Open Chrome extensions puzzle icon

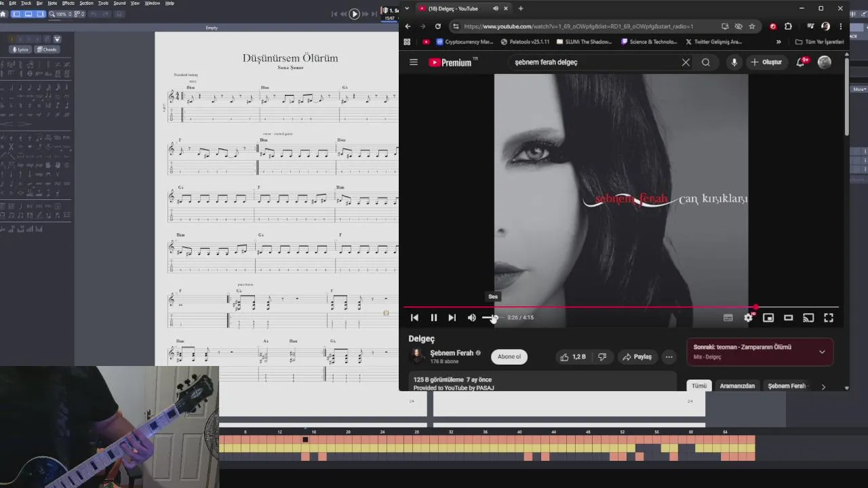[x=788, y=26]
